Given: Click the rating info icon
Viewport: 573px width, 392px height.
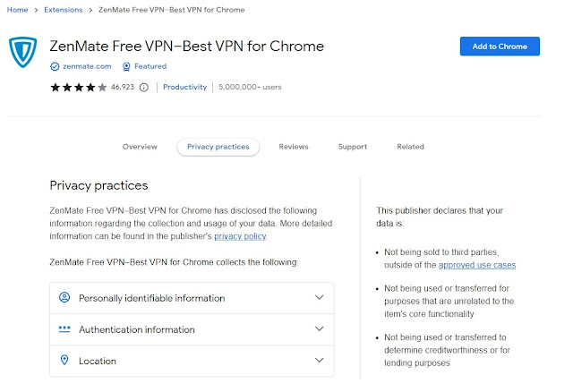Looking at the screenshot, I should (x=144, y=87).
